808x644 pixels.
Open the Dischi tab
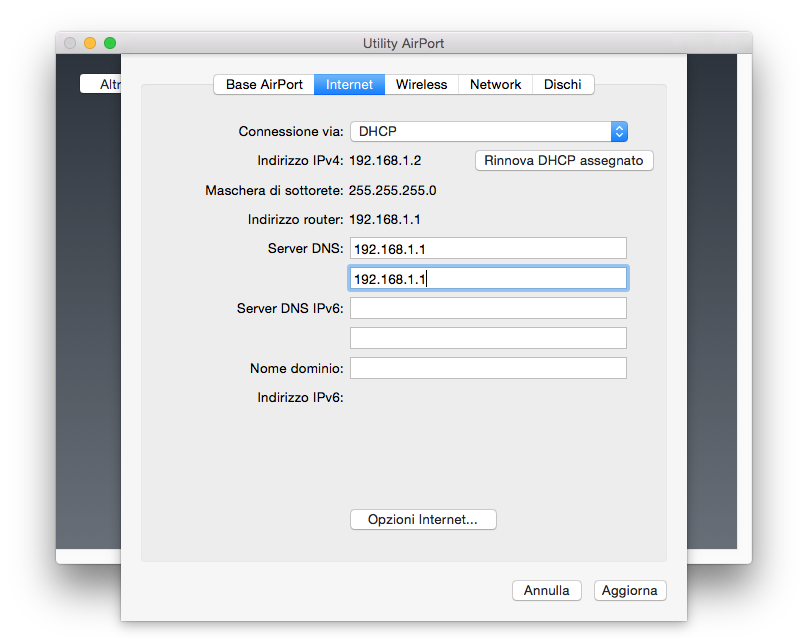point(563,84)
